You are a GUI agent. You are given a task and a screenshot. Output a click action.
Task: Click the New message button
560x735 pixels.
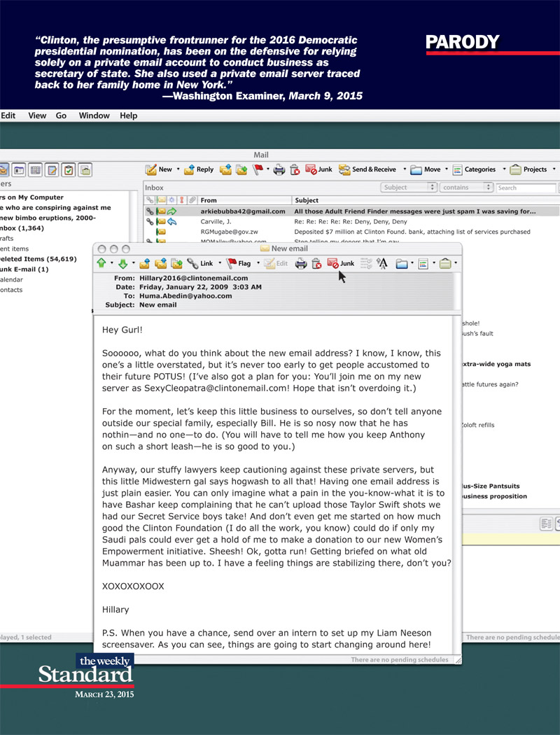158,169
